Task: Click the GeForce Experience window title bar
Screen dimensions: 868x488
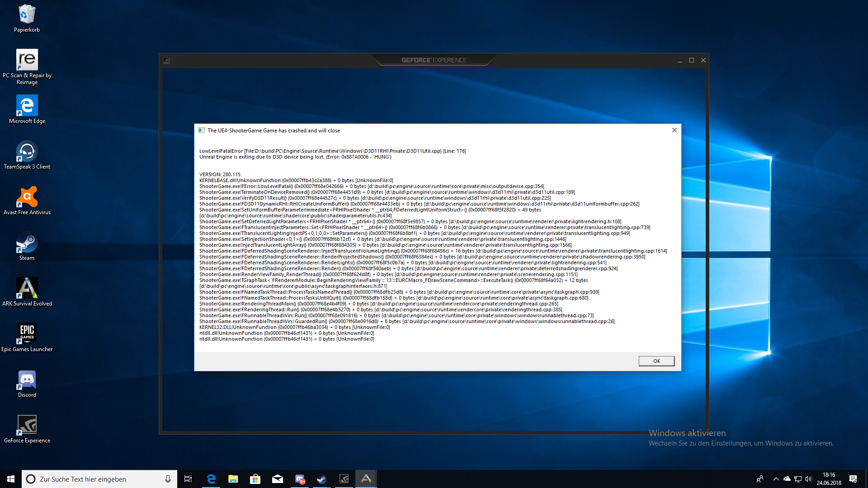Action: click(x=434, y=60)
